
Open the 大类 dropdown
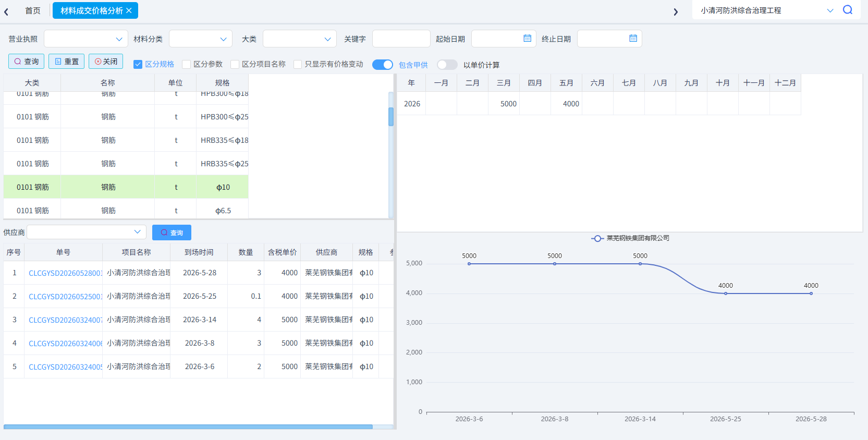(x=300, y=39)
